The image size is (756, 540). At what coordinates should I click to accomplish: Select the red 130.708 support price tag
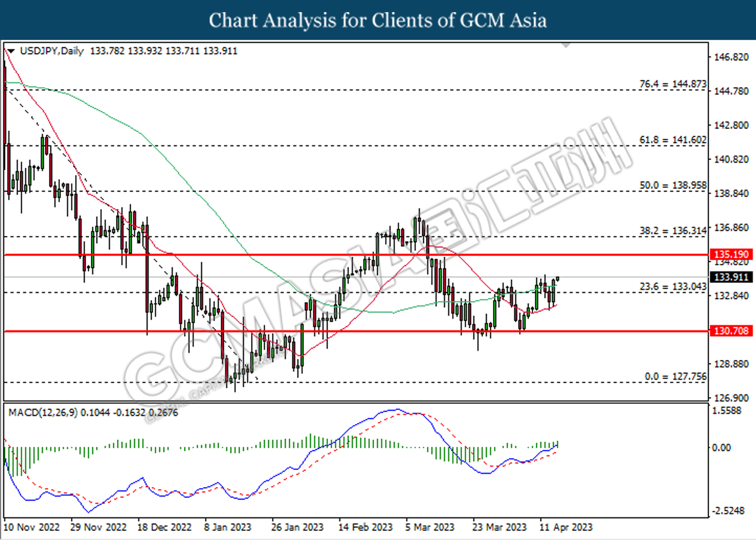(731, 331)
